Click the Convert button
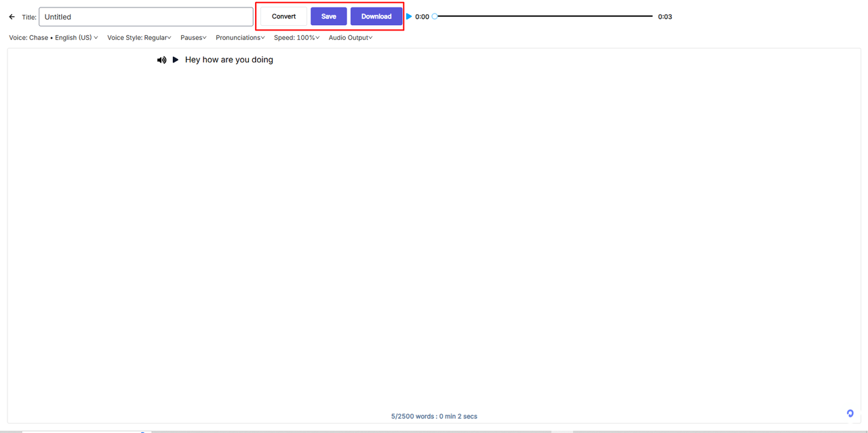The image size is (868, 433). (x=283, y=16)
